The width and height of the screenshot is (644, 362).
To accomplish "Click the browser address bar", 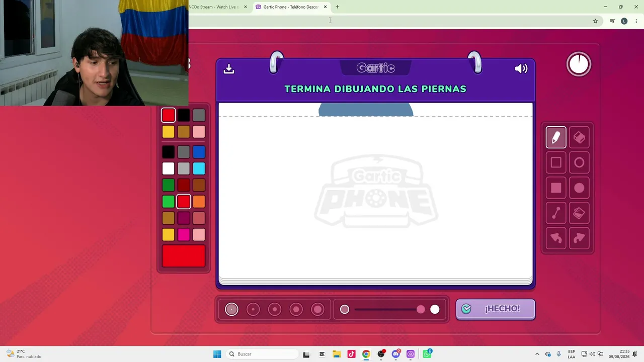I will (388, 21).
